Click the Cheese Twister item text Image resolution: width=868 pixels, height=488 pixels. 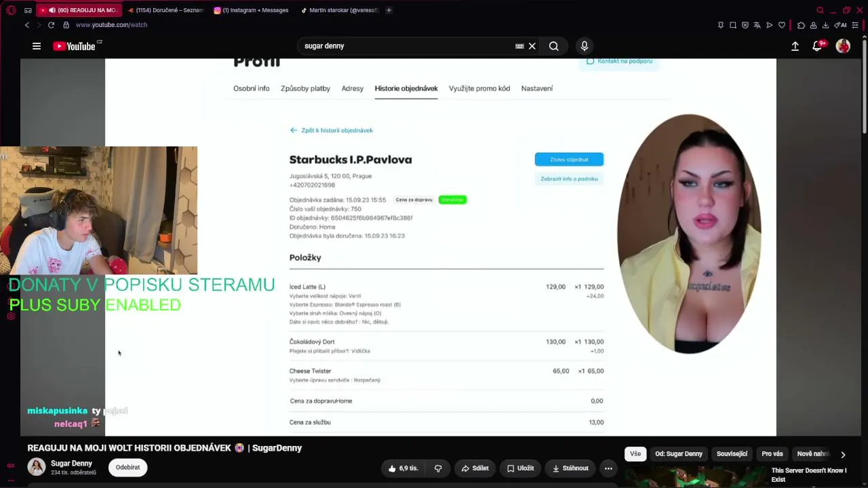coord(311,371)
